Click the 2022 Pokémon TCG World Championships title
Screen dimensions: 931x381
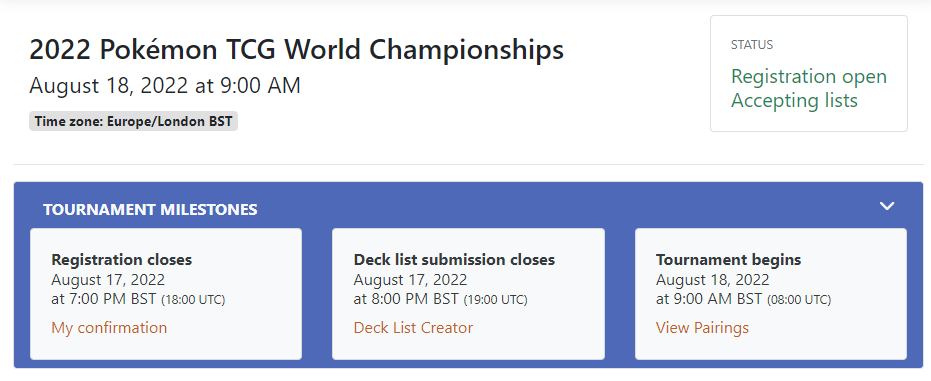[x=297, y=50]
